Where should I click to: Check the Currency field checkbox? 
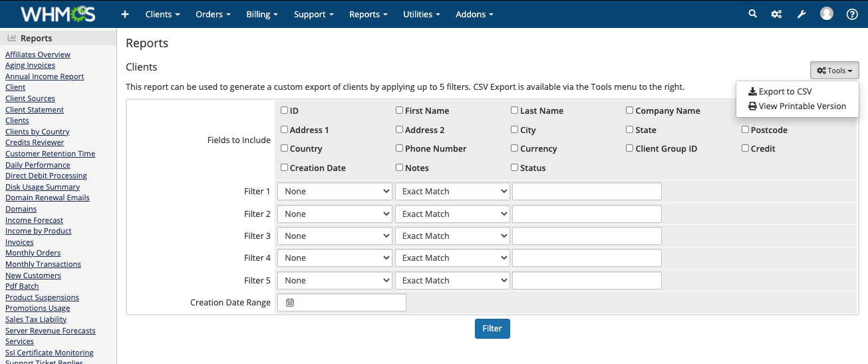pyautogui.click(x=515, y=148)
